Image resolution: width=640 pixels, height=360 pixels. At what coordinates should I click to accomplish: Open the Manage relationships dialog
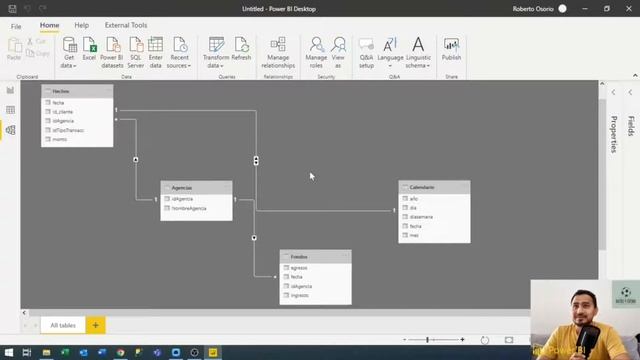click(278, 52)
